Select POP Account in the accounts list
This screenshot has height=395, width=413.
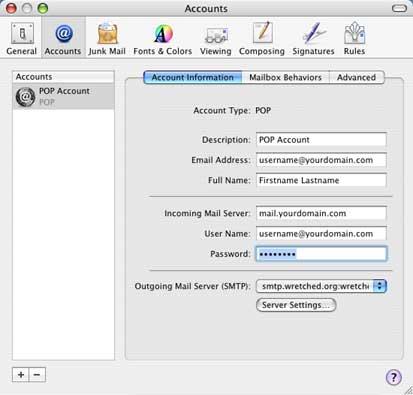pyautogui.click(x=63, y=96)
